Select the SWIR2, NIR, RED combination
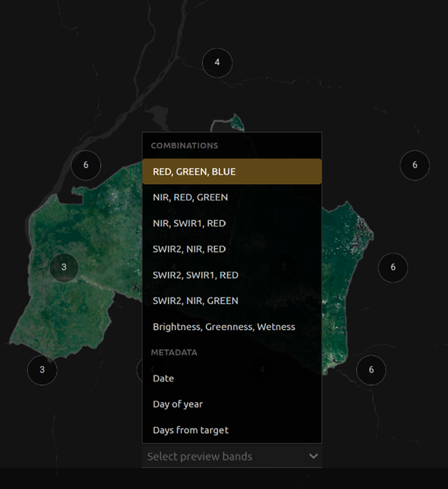This screenshot has width=448, height=489. click(231, 249)
